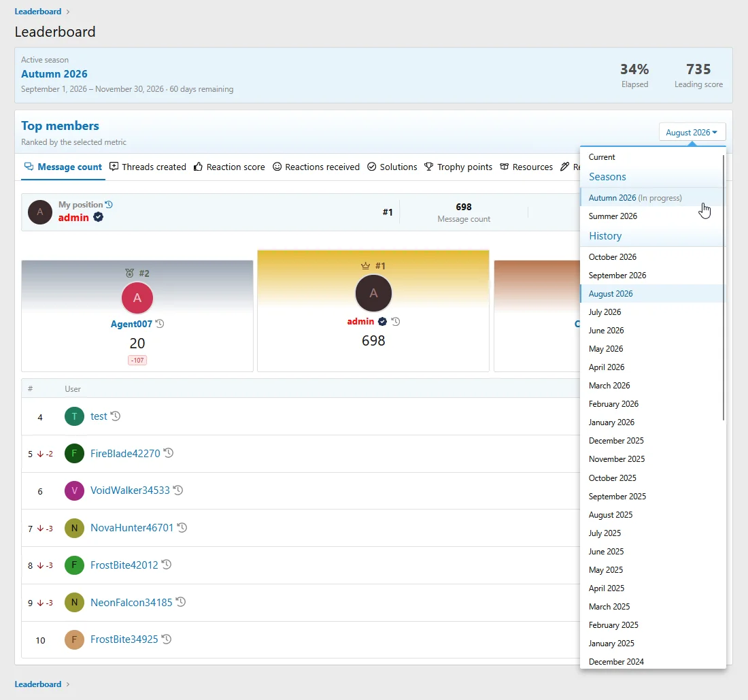Image resolution: width=748 pixels, height=700 pixels.
Task: Choose June 2026 from History list
Action: point(651,330)
